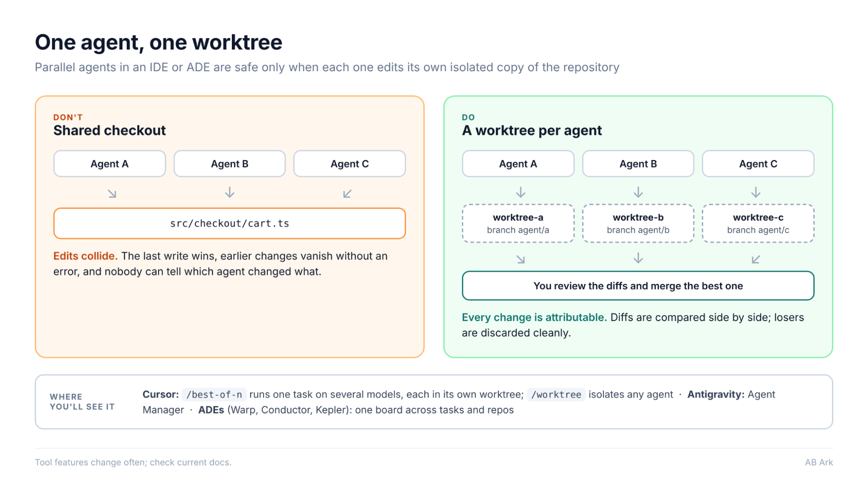Click 'Every change is attributable.' green text
Image resolution: width=868 pixels, height=496 pixels.
click(x=535, y=317)
